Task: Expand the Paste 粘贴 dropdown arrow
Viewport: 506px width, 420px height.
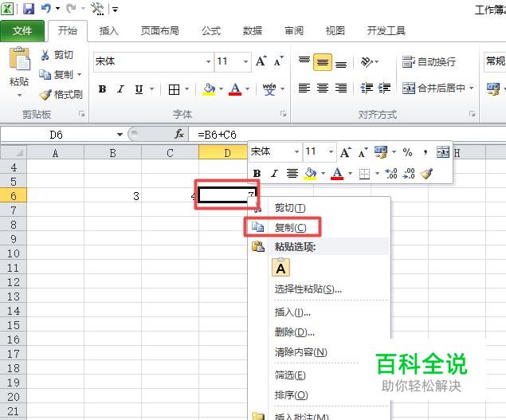Action: coord(19,95)
